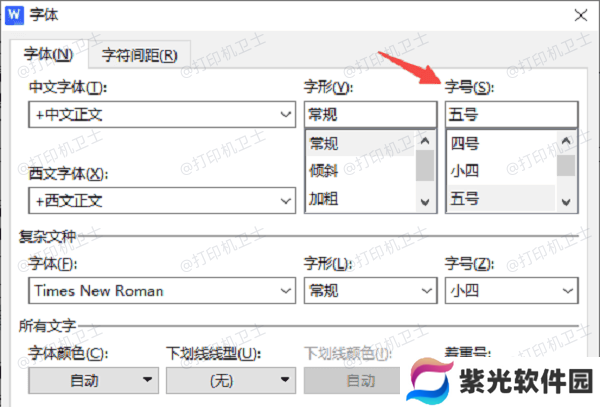Screen dimensions: 600x407
Task: Close the 字体 dialog
Action: (x=580, y=15)
